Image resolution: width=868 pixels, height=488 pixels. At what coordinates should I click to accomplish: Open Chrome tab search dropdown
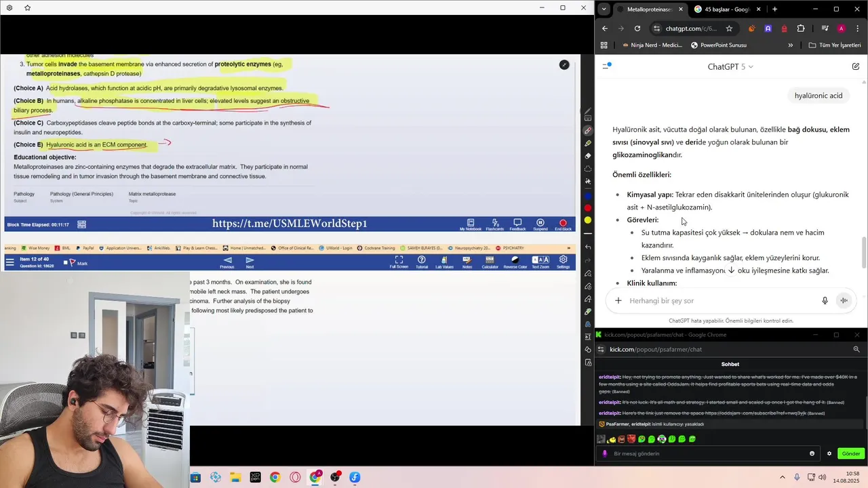pyautogui.click(x=604, y=9)
